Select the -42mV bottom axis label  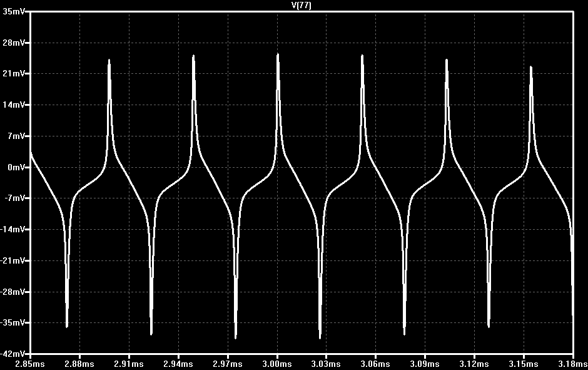[x=13, y=354]
